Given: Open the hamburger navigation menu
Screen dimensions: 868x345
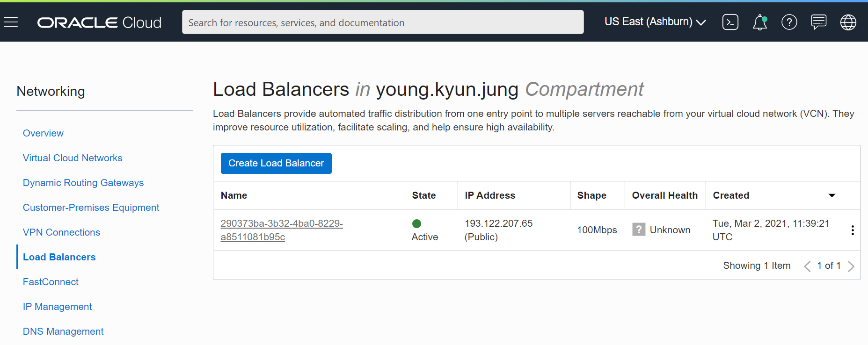Looking at the screenshot, I should [x=10, y=22].
